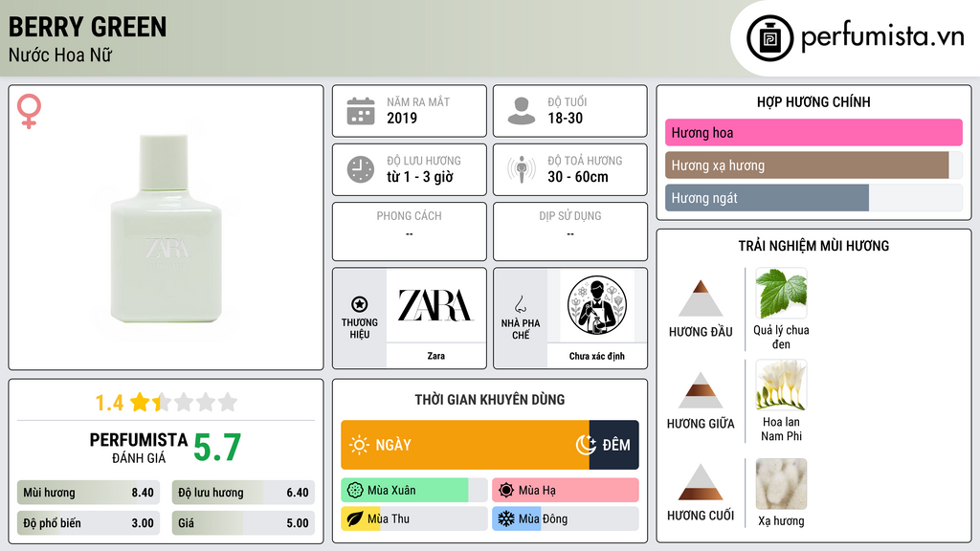Open the Quả lý chua đen note image
The height and width of the screenshot is (551, 980).
(x=781, y=294)
